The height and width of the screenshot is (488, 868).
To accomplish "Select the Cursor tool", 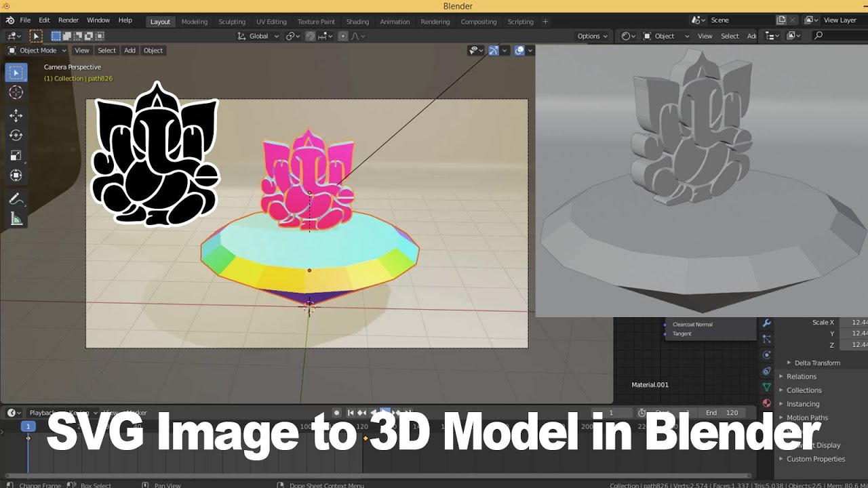I will [16, 93].
